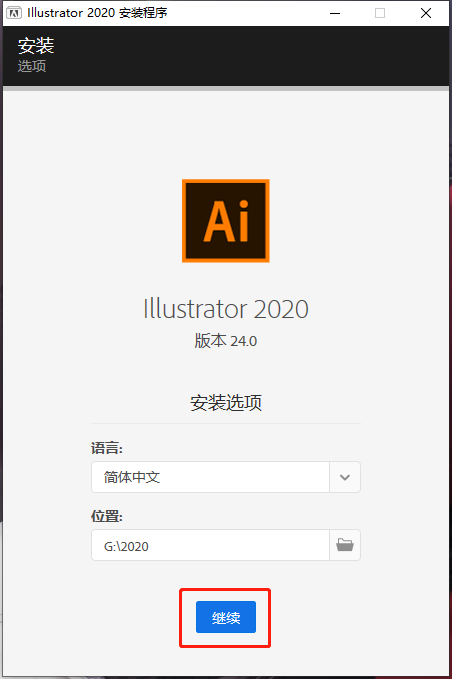Image resolution: width=452 pixels, height=679 pixels.
Task: Click the dark header banner area
Action: coord(226,56)
